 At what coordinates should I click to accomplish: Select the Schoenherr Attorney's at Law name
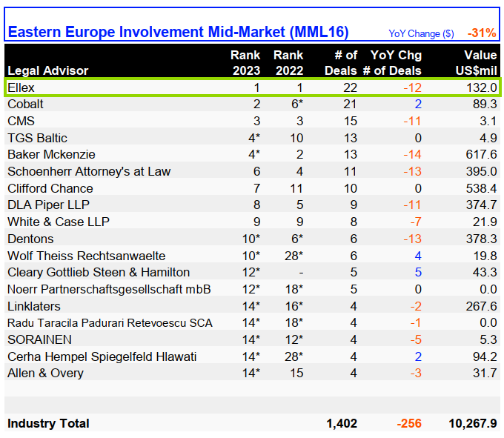(x=89, y=172)
